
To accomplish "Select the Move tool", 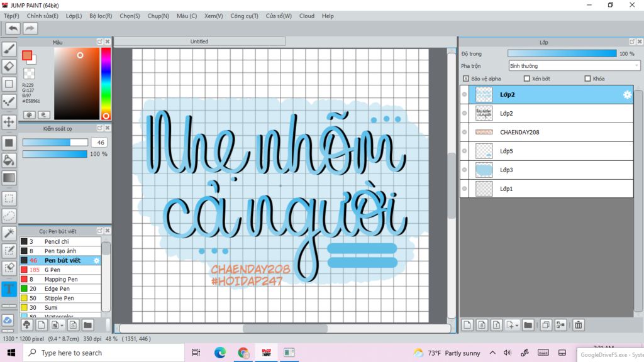I will pos(9,122).
